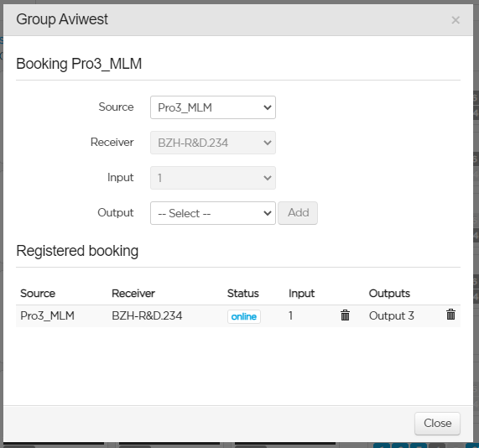The image size is (479, 448).
Task: Click the Add button beside Output
Action: (298, 213)
